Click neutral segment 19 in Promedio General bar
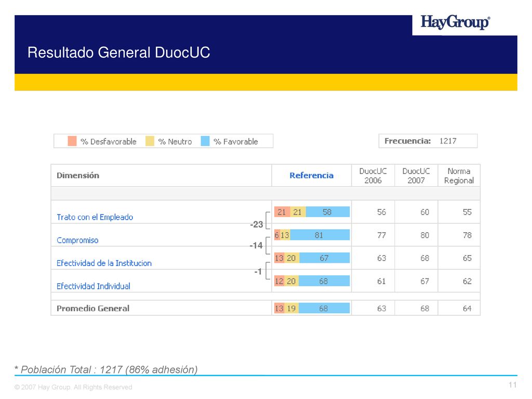 click(x=291, y=309)
